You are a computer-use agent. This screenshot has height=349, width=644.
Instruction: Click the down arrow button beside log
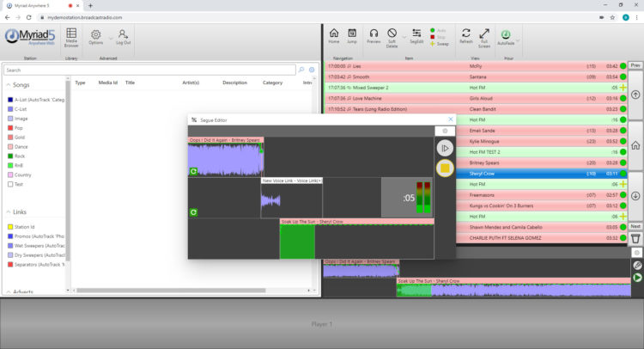coord(635,196)
